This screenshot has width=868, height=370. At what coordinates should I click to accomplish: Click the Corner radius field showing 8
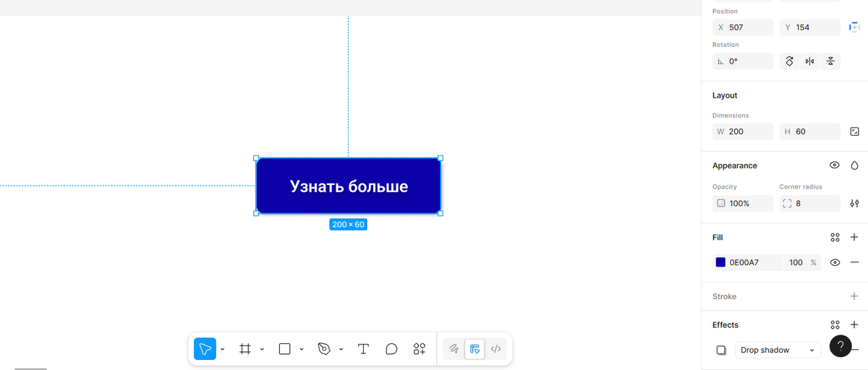tap(809, 204)
